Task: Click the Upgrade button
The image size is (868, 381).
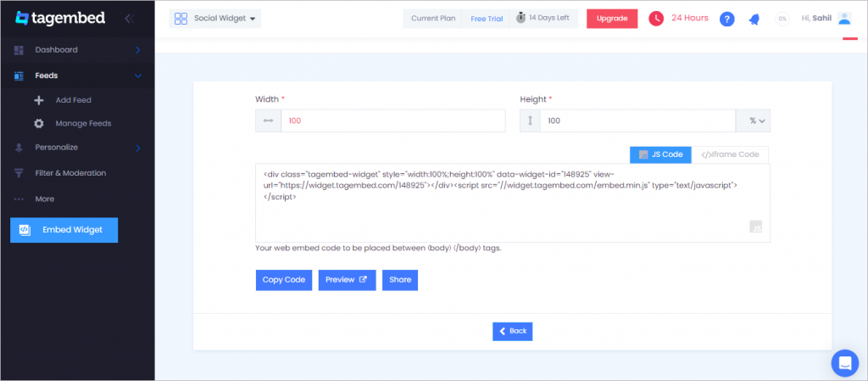Action: (612, 19)
